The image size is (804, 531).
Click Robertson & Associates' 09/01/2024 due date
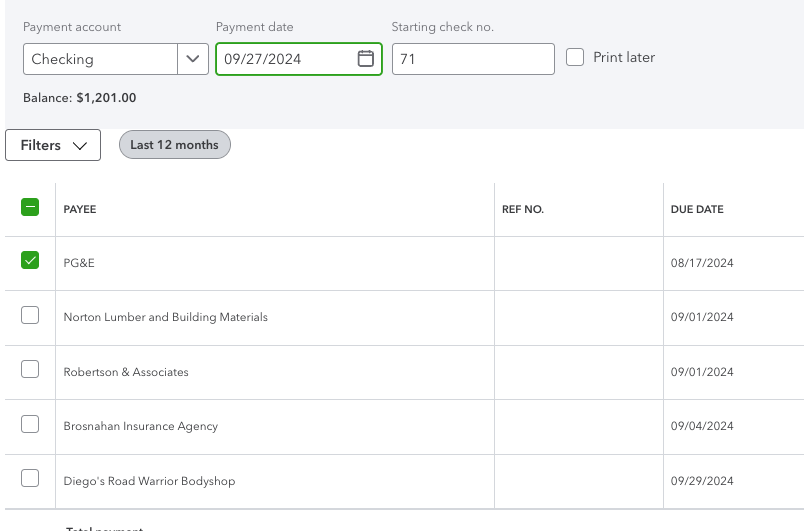pos(702,372)
